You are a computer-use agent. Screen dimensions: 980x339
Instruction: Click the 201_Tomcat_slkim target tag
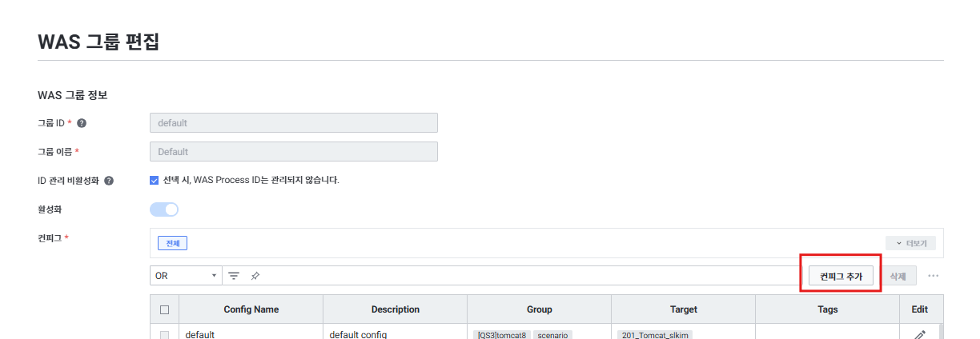point(654,335)
